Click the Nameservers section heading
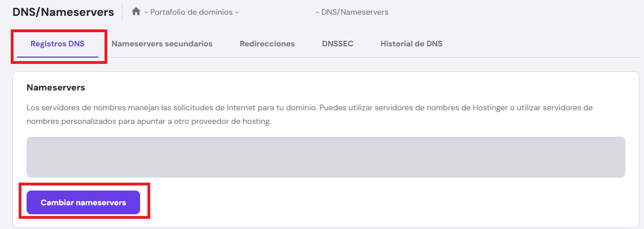The height and width of the screenshot is (229, 644). point(56,88)
